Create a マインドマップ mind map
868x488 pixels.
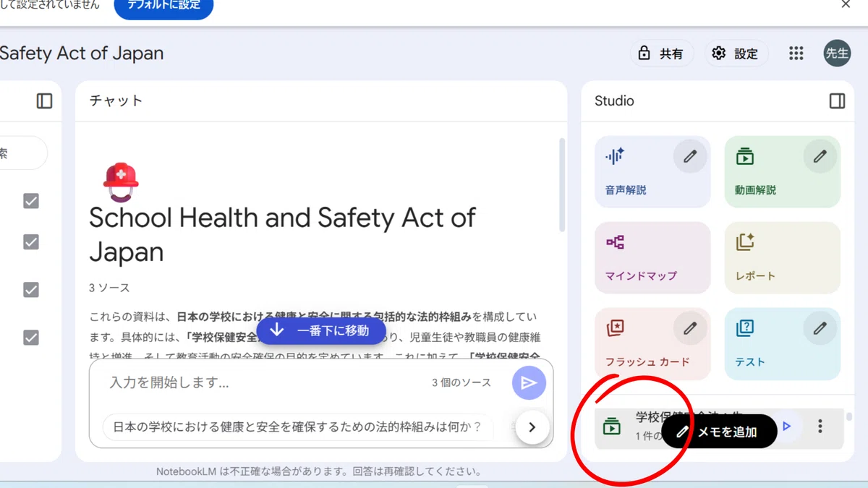(652, 257)
